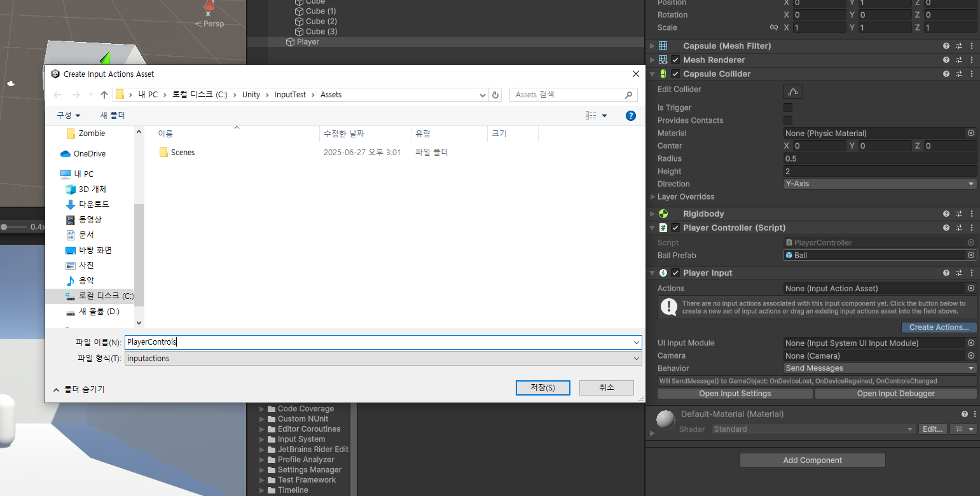This screenshot has height=496, width=980.
Task: Disable the Capsule Collider component checkbox
Action: coord(675,74)
